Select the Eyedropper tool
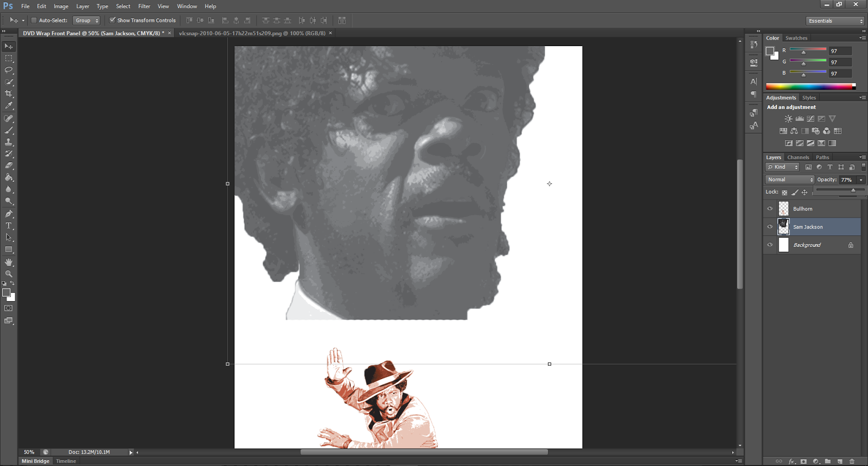This screenshot has height=466, width=868. pos(9,106)
